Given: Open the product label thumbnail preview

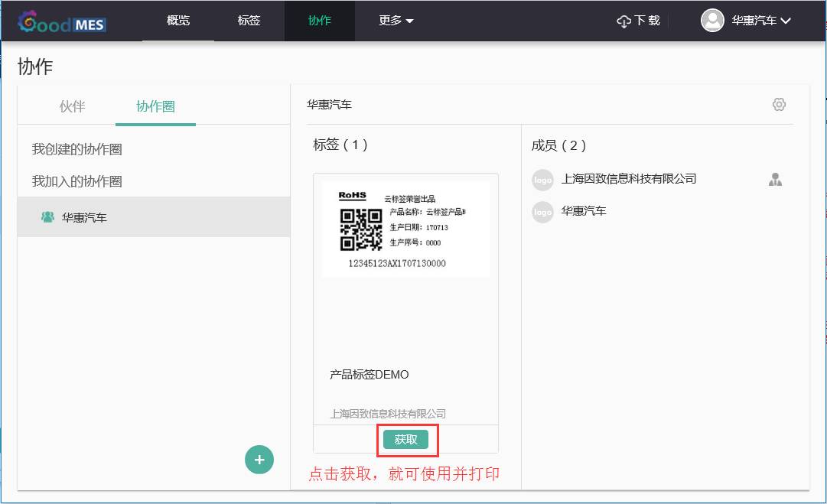Looking at the screenshot, I should click(405, 229).
